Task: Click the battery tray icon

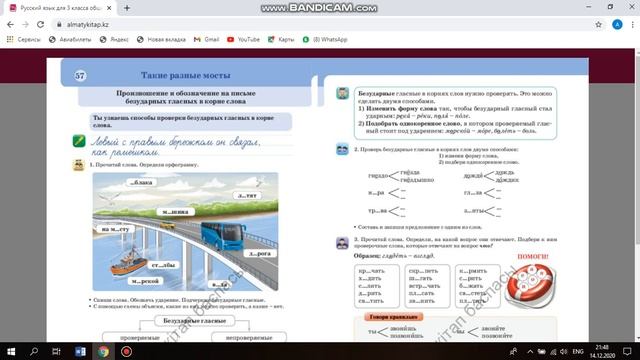Action: (542, 351)
